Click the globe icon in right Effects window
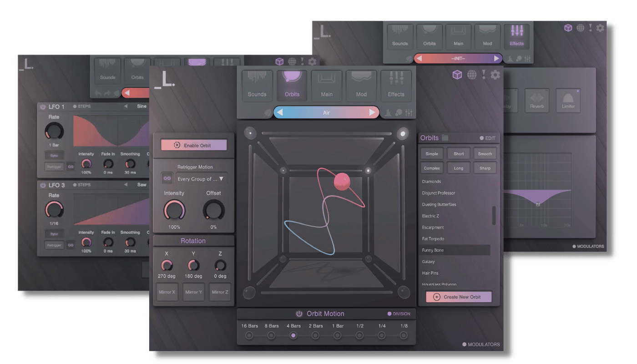Screen dimensions: 637x364 tap(580, 28)
